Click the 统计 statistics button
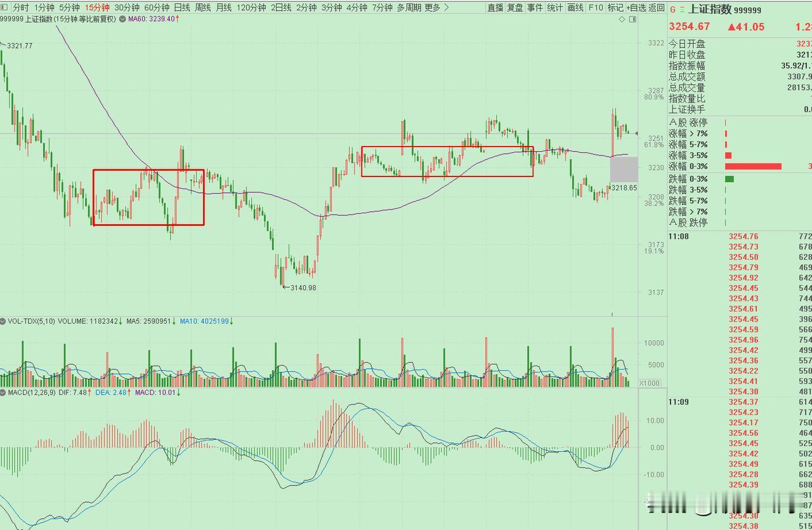Viewport: 812px width, 530px height. point(555,8)
